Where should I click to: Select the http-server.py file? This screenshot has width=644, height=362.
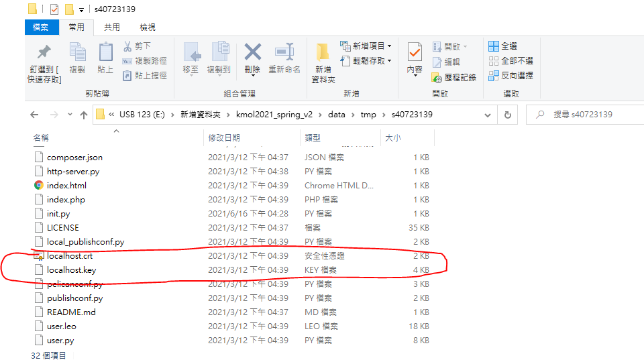coord(73,171)
